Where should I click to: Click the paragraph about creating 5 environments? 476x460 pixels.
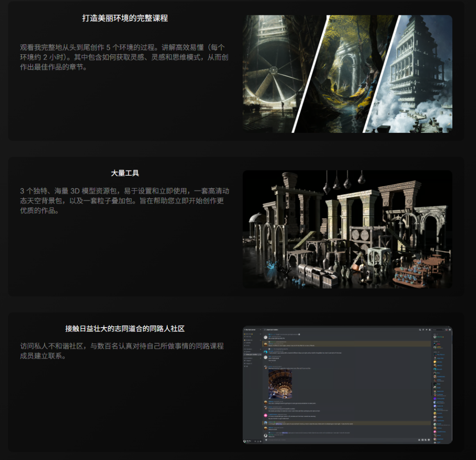[x=124, y=57]
